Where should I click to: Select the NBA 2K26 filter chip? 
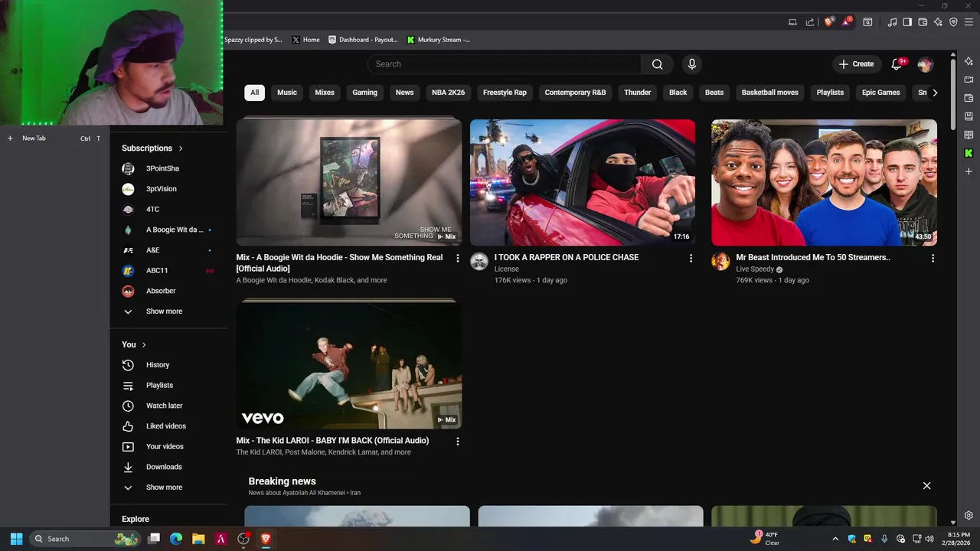448,93
